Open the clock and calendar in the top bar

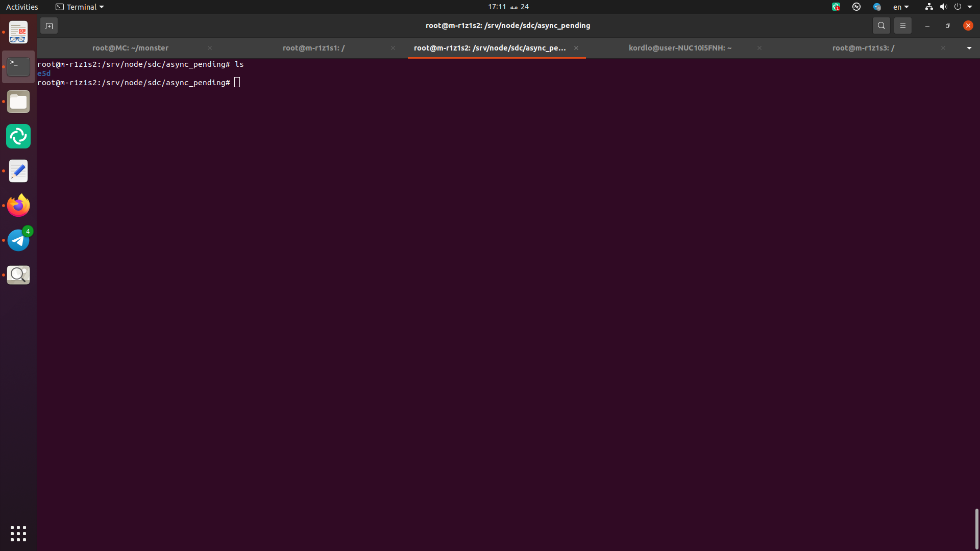coord(508,7)
